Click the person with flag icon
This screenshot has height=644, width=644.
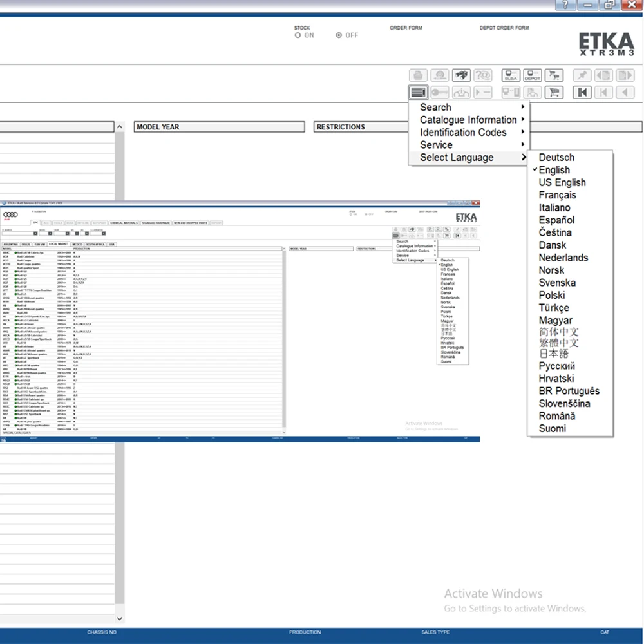point(533,92)
